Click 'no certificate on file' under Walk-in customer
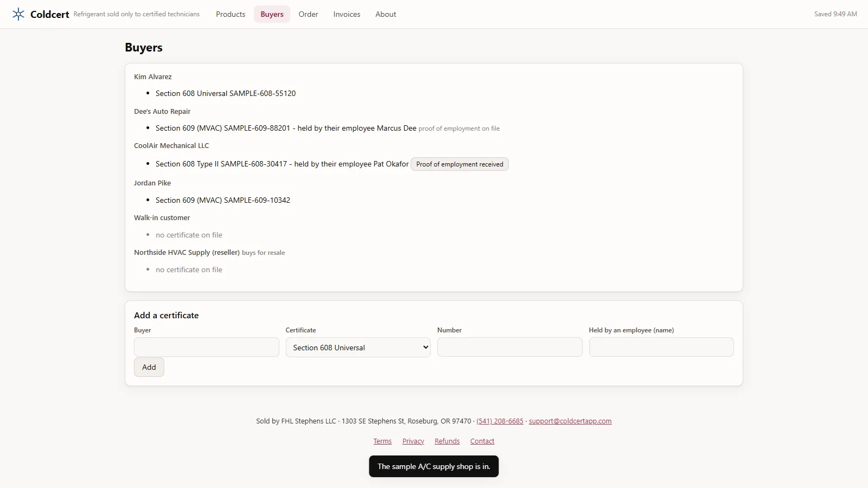 [x=189, y=235]
